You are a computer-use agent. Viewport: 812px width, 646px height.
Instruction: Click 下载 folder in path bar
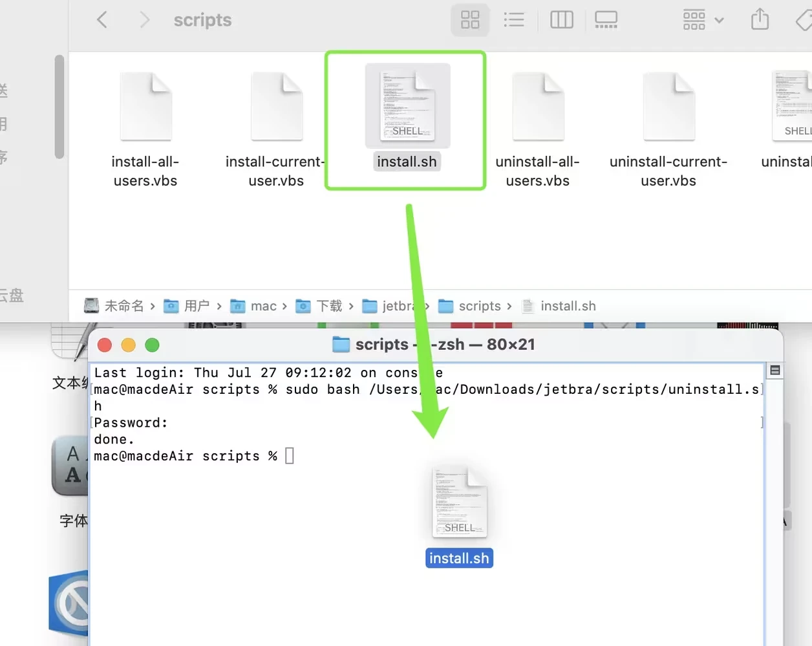tap(319, 306)
